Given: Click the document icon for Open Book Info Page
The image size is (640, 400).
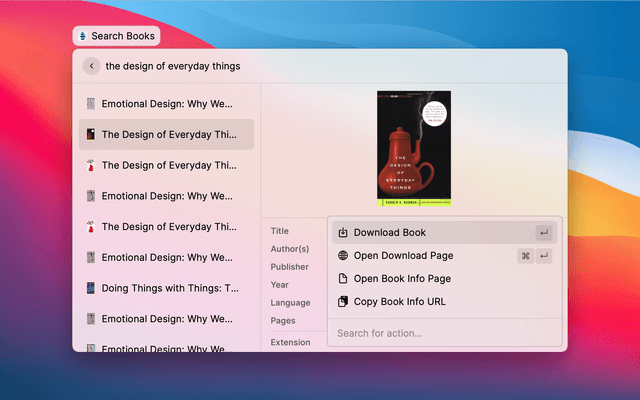Looking at the screenshot, I should (343, 279).
